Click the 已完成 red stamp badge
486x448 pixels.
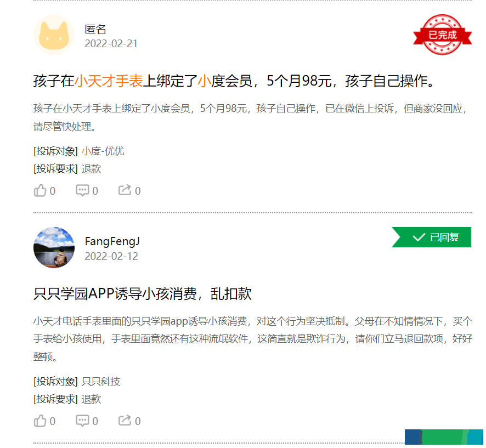[442, 35]
